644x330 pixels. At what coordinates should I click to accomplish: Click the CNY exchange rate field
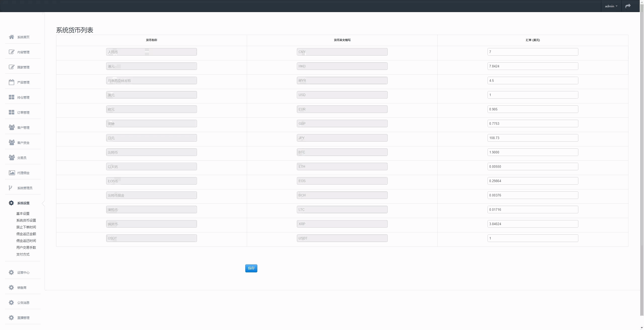533,52
